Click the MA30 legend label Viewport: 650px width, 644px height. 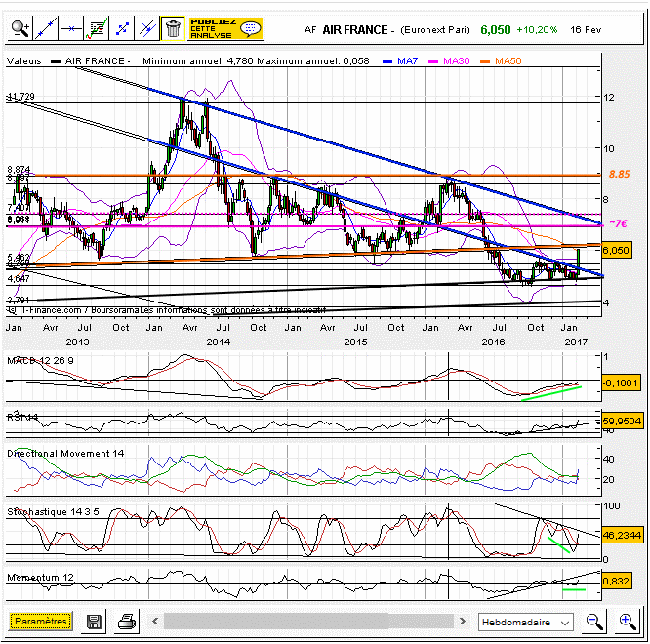click(457, 61)
